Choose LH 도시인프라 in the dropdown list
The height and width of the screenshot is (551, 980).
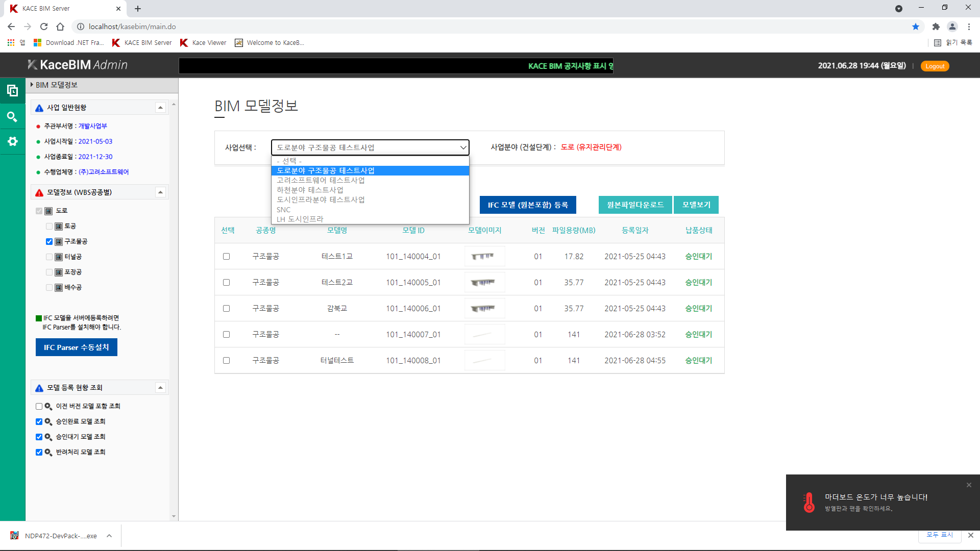pyautogui.click(x=300, y=219)
